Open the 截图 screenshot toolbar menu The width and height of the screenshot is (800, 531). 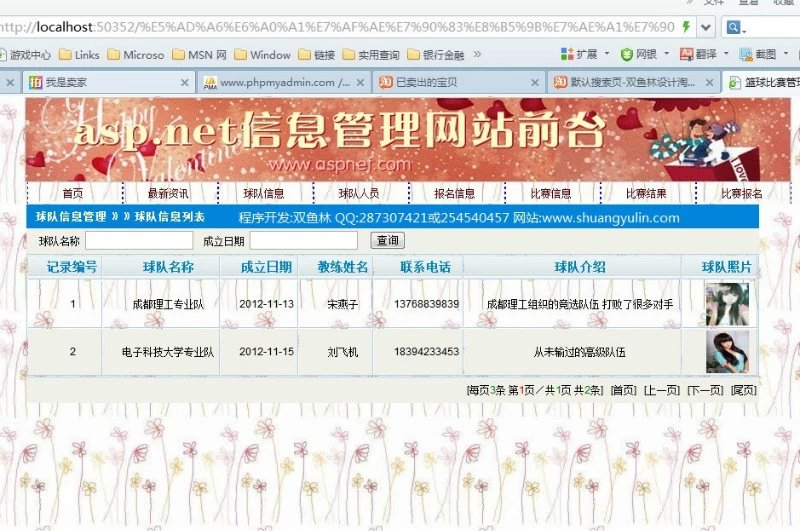point(764,54)
